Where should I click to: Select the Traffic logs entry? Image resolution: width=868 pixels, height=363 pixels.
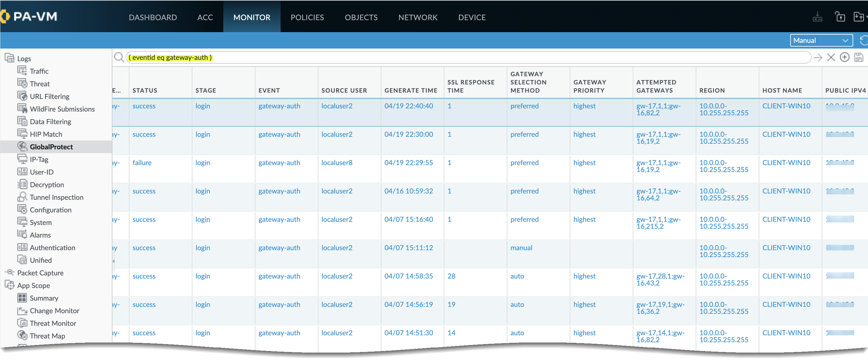click(39, 71)
